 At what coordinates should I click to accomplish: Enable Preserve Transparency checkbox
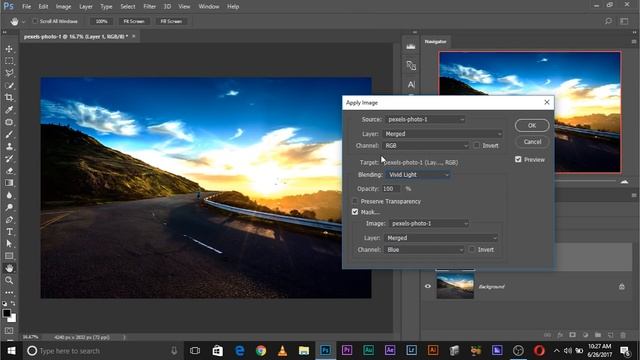click(355, 201)
